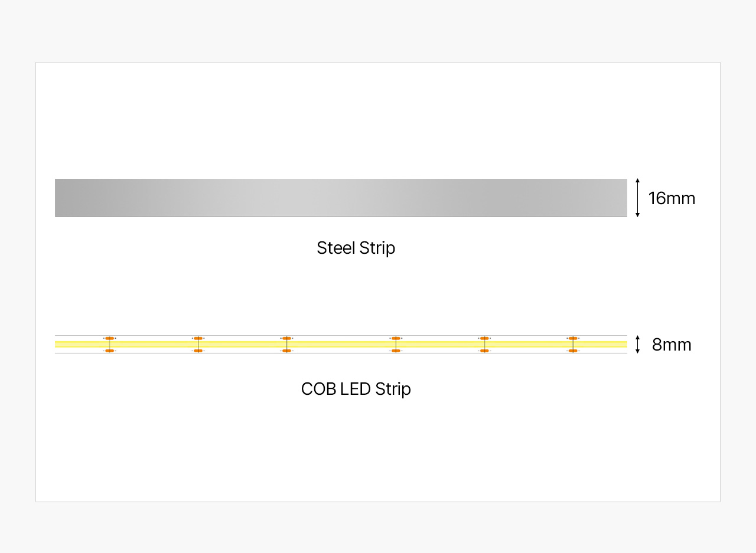Click the top orange solder pad of the first cut mark
The height and width of the screenshot is (553, 756).
pos(109,338)
